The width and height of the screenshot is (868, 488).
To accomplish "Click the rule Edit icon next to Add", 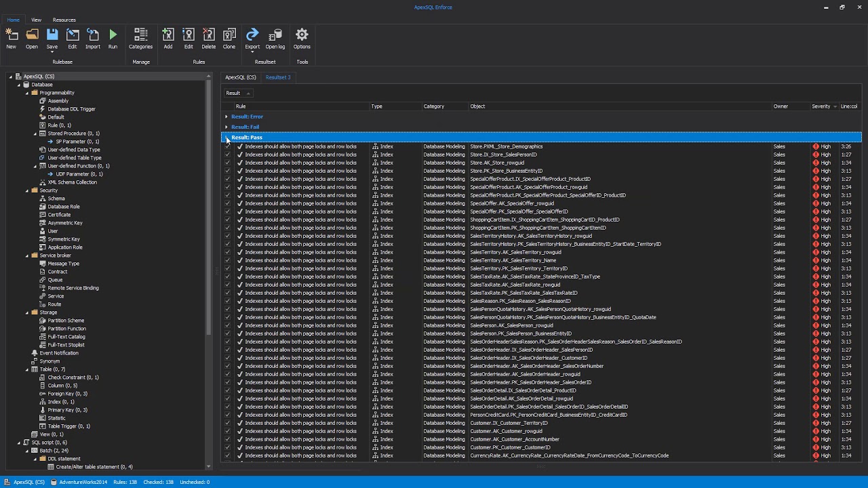I will tap(189, 35).
